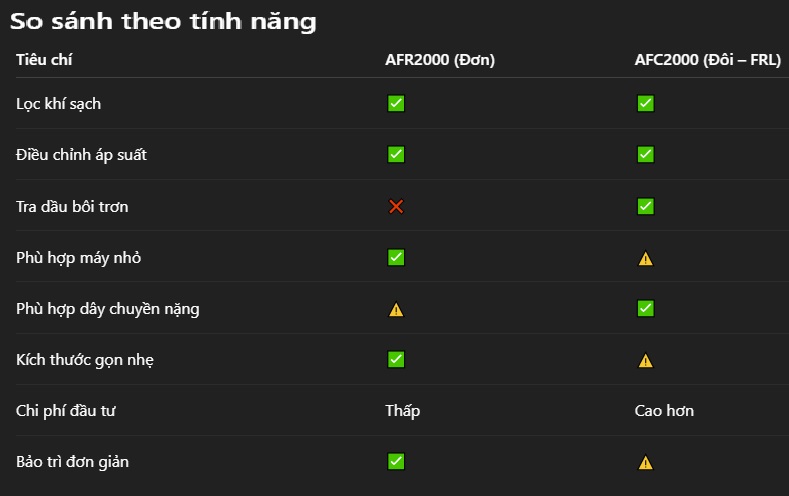Click the green check for AFR2000 Lọc khí sạch
The height and width of the screenshot is (496, 789).
[396, 103]
